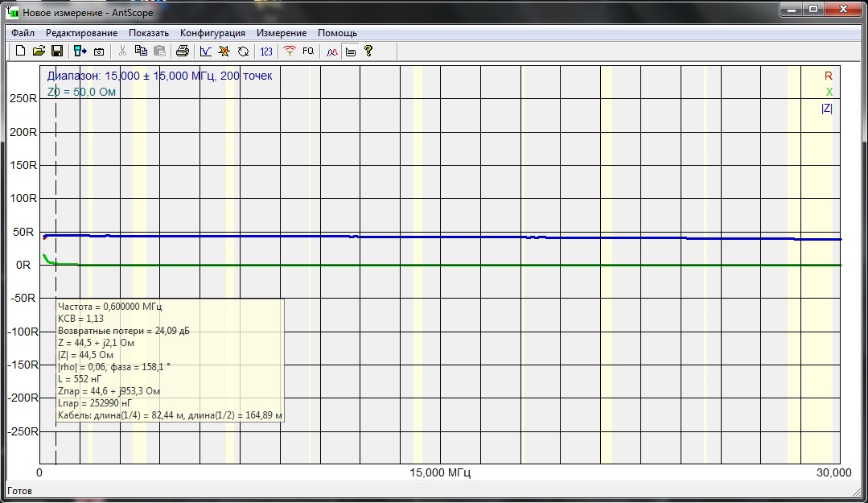
Task: Click the camera screenshot icon
Action: 99,52
